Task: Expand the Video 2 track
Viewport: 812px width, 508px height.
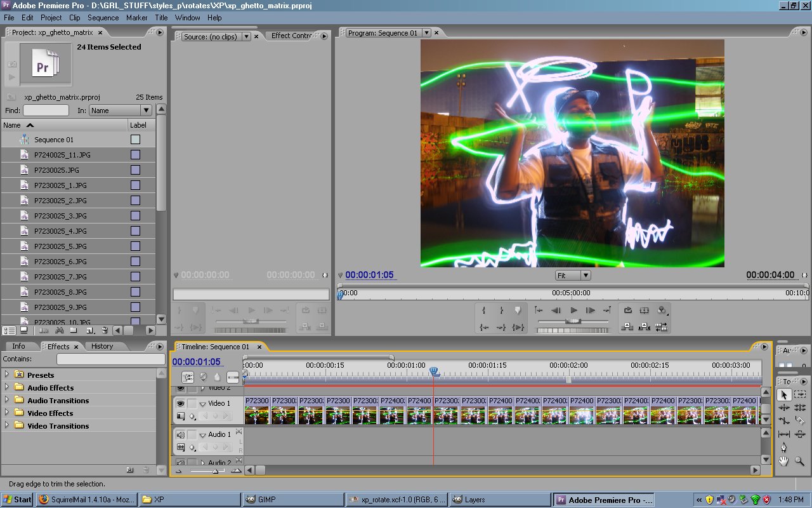Action: pos(204,387)
